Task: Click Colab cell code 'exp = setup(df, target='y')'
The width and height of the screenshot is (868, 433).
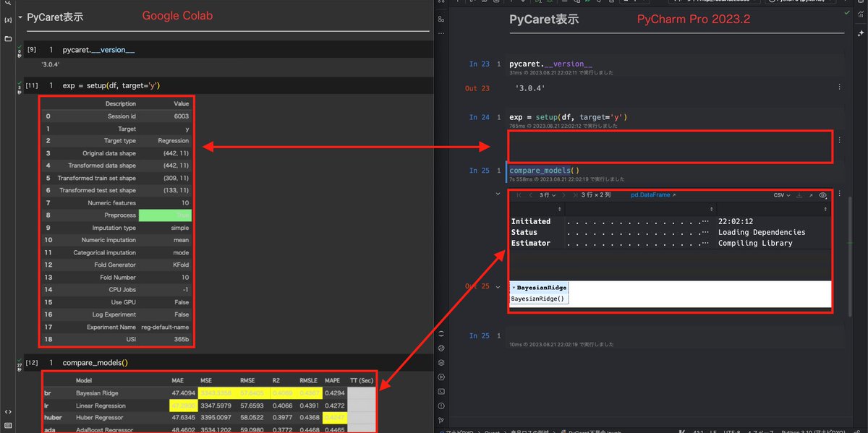Action: (x=111, y=85)
